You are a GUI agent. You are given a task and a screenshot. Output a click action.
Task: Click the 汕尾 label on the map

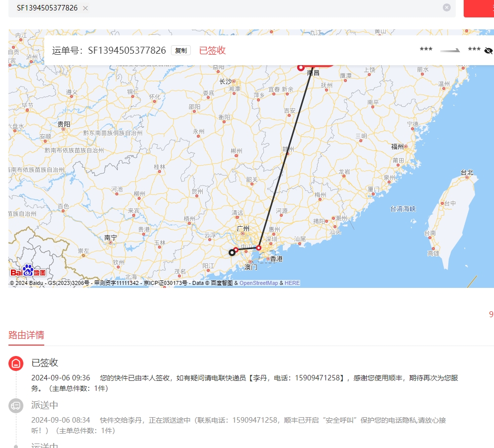click(x=300, y=239)
